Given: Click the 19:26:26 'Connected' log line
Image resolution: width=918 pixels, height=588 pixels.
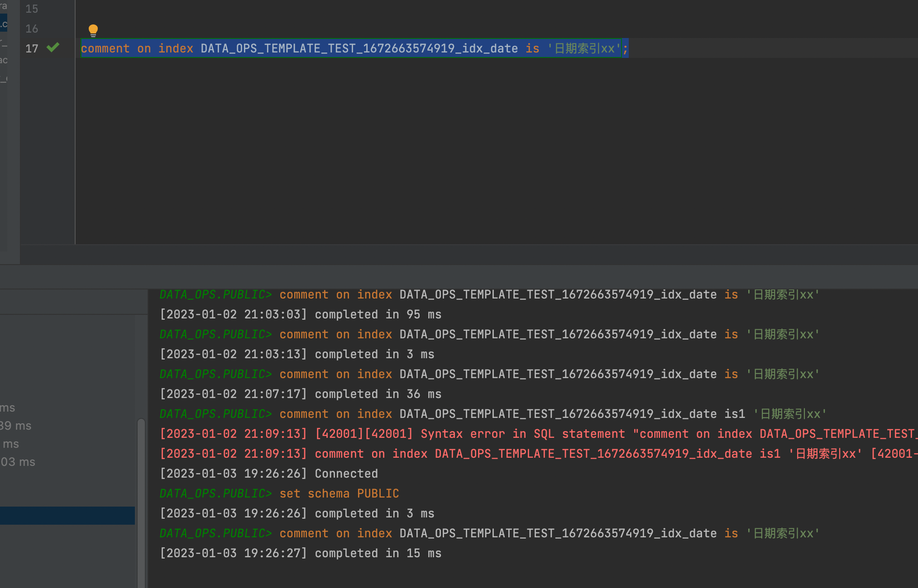Looking at the screenshot, I should (x=269, y=474).
